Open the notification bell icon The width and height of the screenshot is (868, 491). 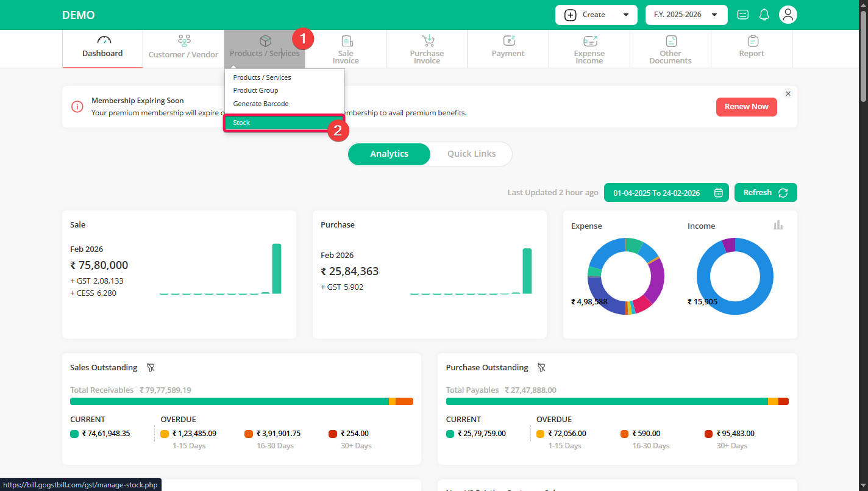pos(764,15)
